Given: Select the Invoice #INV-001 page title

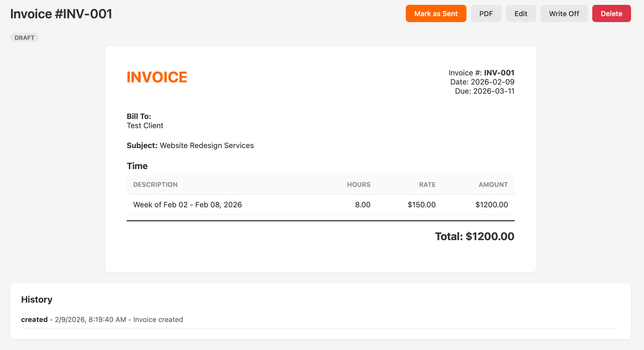Looking at the screenshot, I should point(61,13).
